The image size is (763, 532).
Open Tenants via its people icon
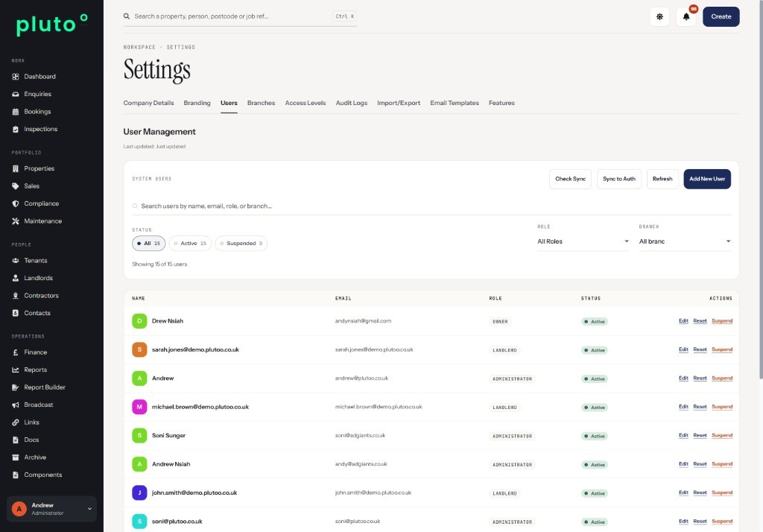coord(16,260)
